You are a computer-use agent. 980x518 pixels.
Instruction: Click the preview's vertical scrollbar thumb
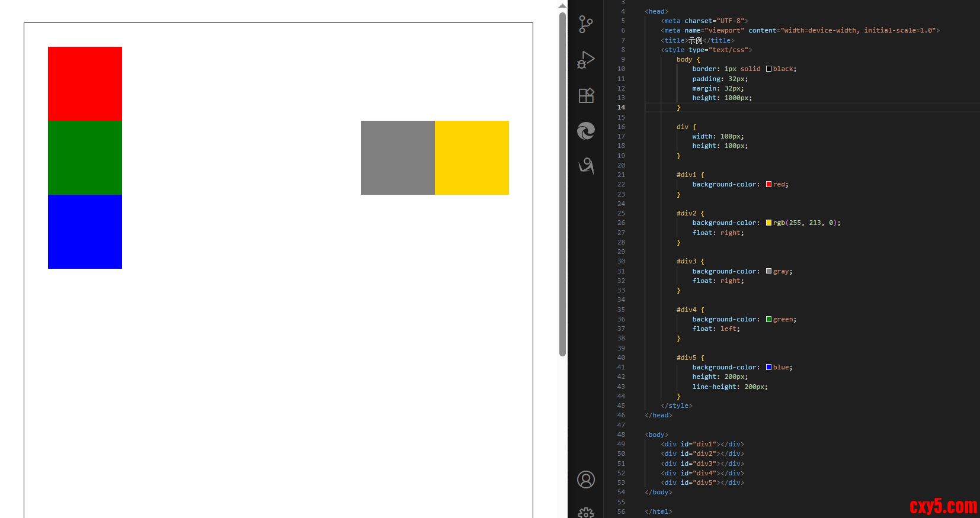coord(562,184)
